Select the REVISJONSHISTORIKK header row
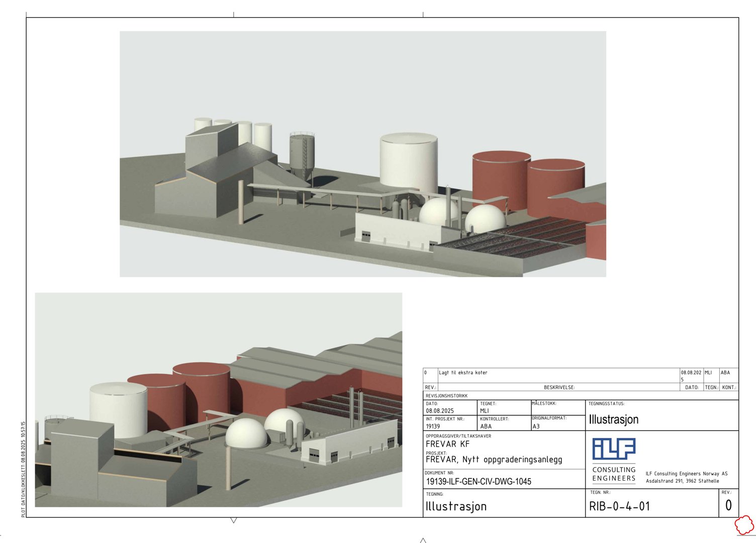This screenshot has width=756, height=543. pos(446,396)
